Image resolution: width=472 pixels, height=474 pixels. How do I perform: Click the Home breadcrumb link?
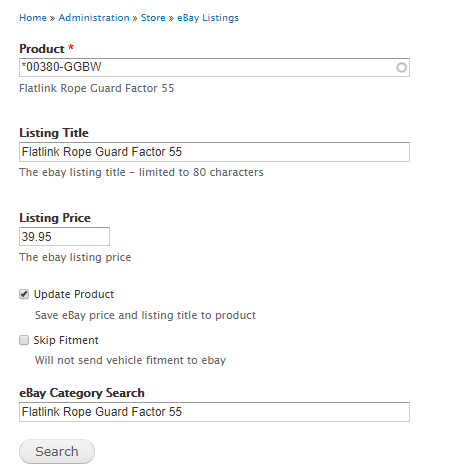(x=33, y=18)
